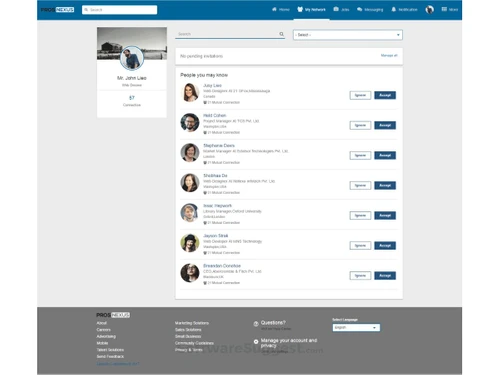
Task: Click the Manage all link
Action: 389,55
